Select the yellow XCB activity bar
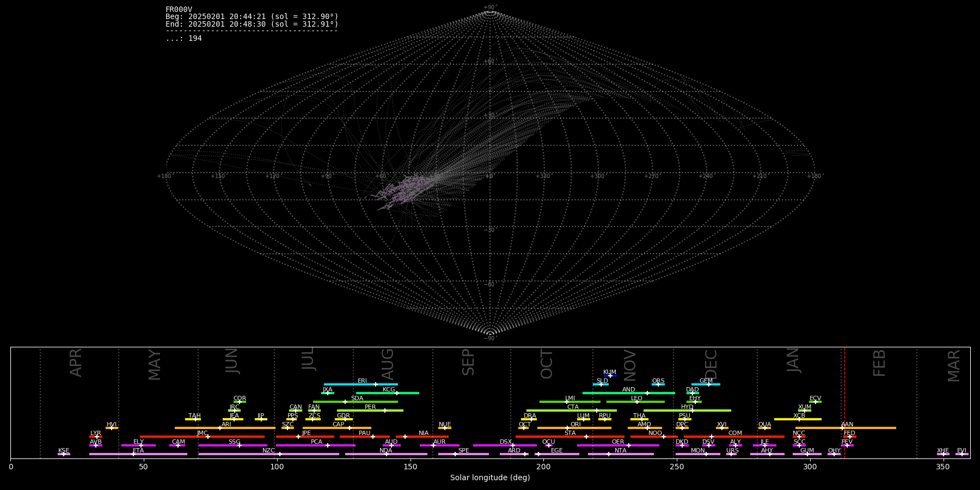The height and width of the screenshot is (490, 980). (798, 419)
